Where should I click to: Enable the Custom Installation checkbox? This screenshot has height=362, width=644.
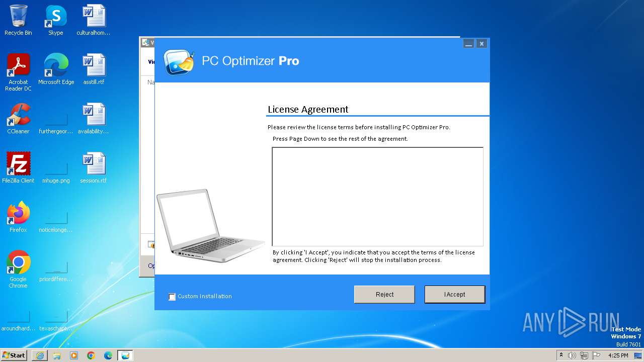(172, 297)
